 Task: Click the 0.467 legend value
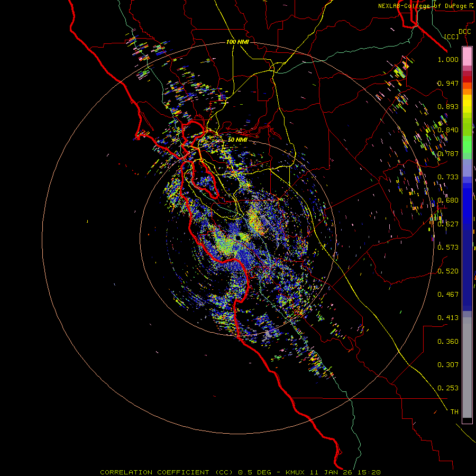point(448,295)
